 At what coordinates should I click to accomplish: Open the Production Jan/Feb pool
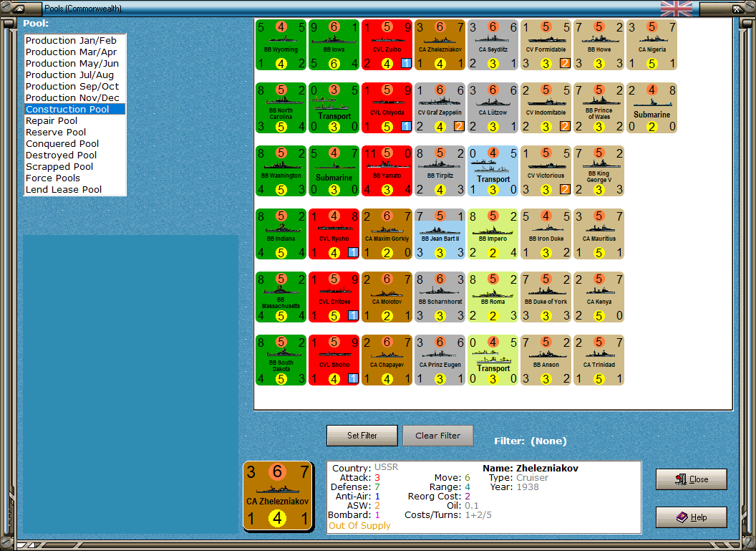[x=74, y=41]
